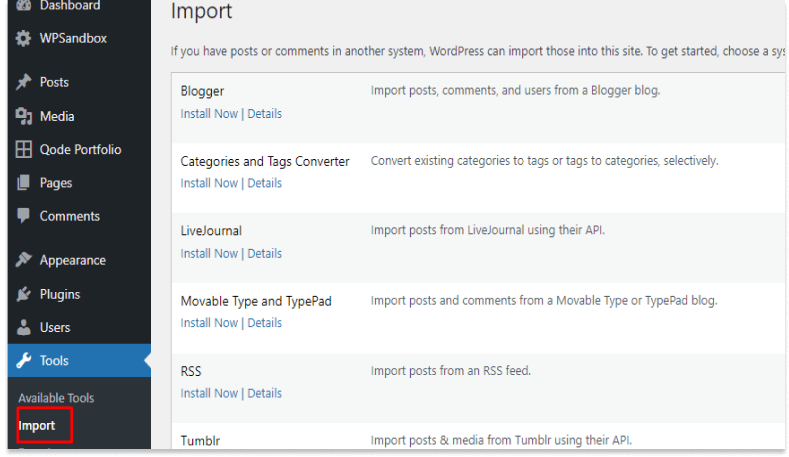View Details for Categories and Tags Converter
Image resolution: width=789 pixels, height=457 pixels.
point(264,183)
